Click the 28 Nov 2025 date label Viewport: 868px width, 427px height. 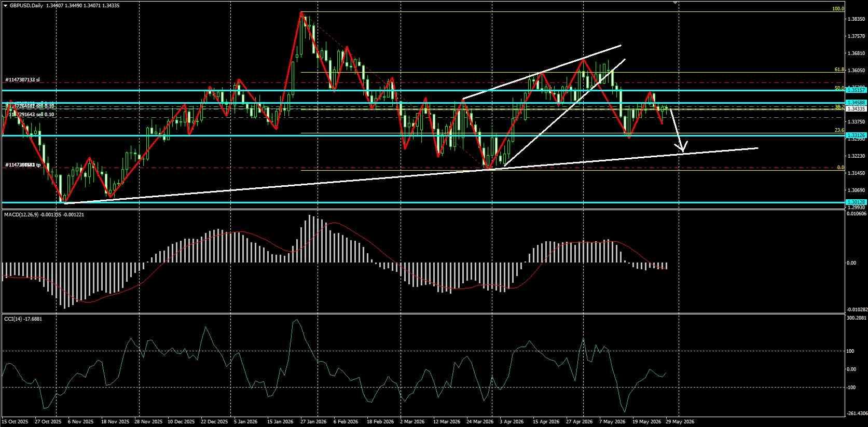pyautogui.click(x=148, y=422)
